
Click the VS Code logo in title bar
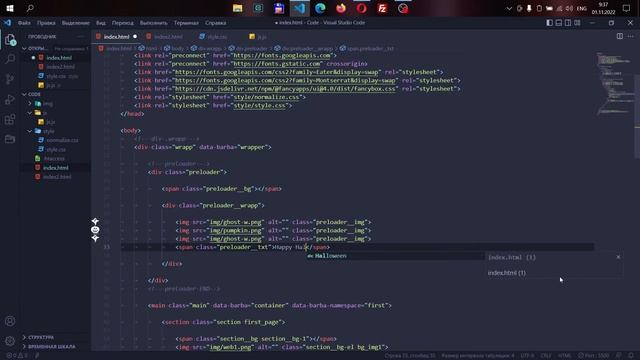click(7, 23)
